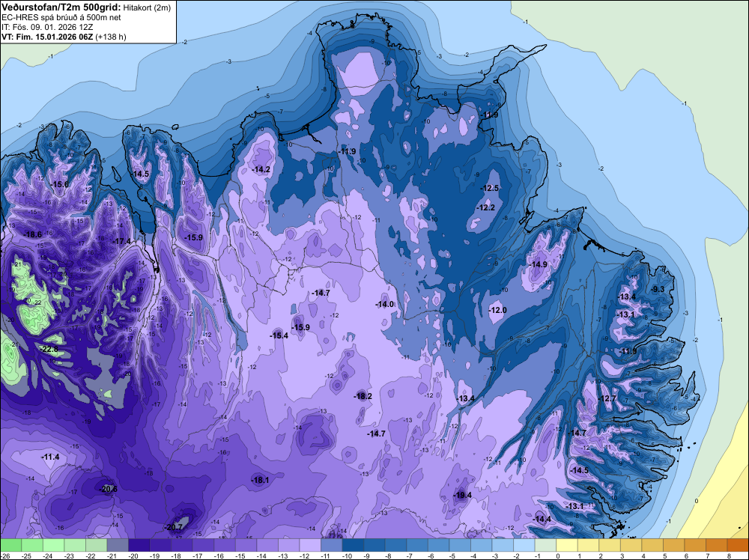Click the -26 legend color swatch
Image resolution: width=749 pixels, height=560 pixels.
11,545
